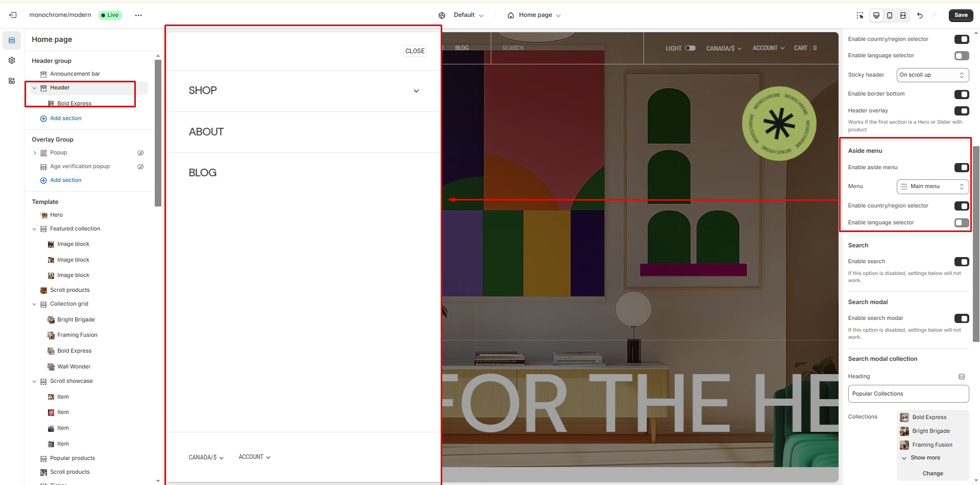Click the home icon beside Home page
Image resolution: width=980 pixels, height=485 pixels.
point(510,15)
